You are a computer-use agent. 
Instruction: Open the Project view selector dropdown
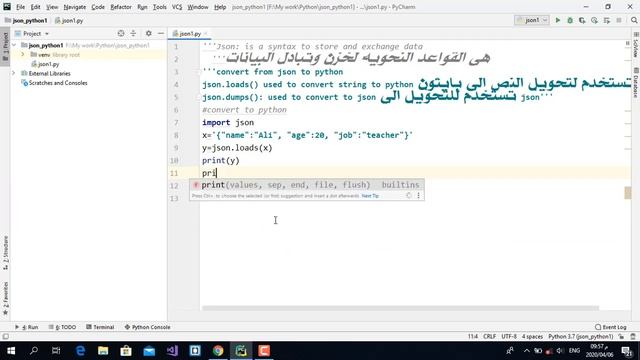click(32, 33)
